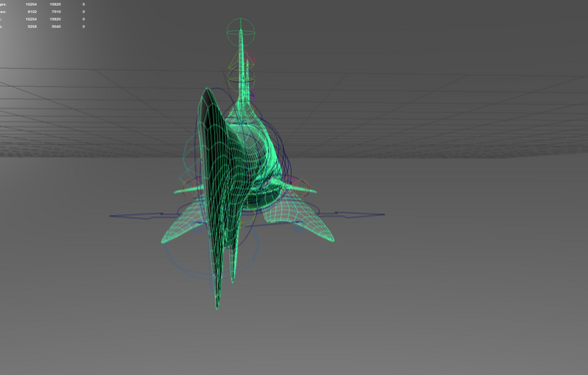The width and height of the screenshot is (588, 375).
Task: Click the HUD value 7910 in second row
Action: 56,12
